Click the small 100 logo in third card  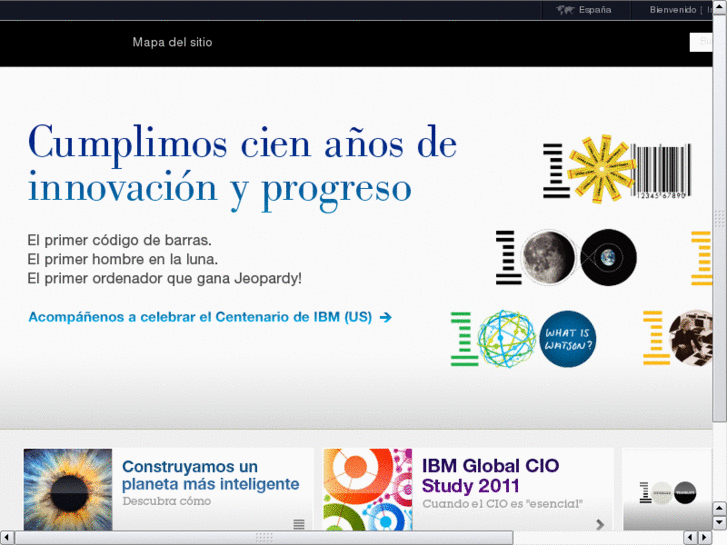pyautogui.click(x=668, y=493)
